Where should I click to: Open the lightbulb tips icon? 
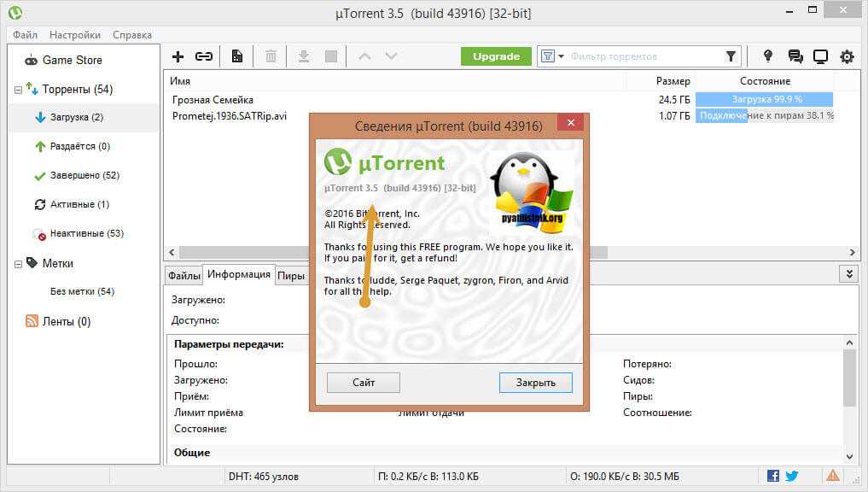(768, 56)
